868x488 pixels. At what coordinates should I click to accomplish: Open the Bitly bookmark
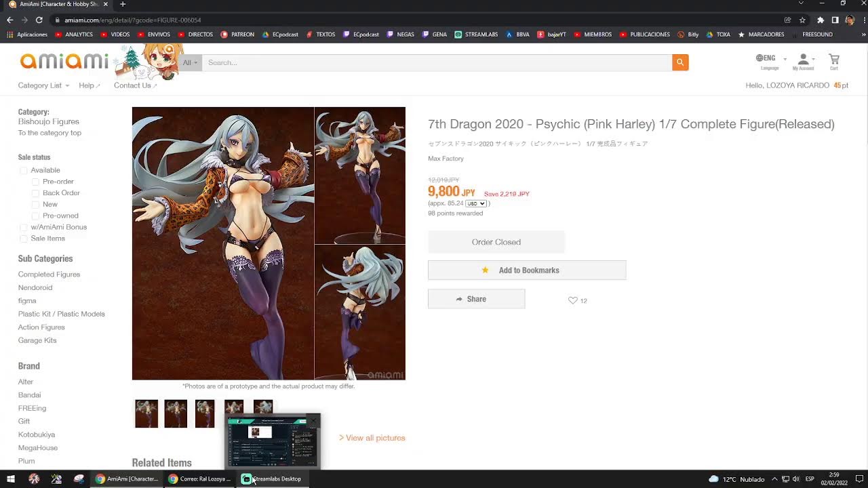pos(688,34)
